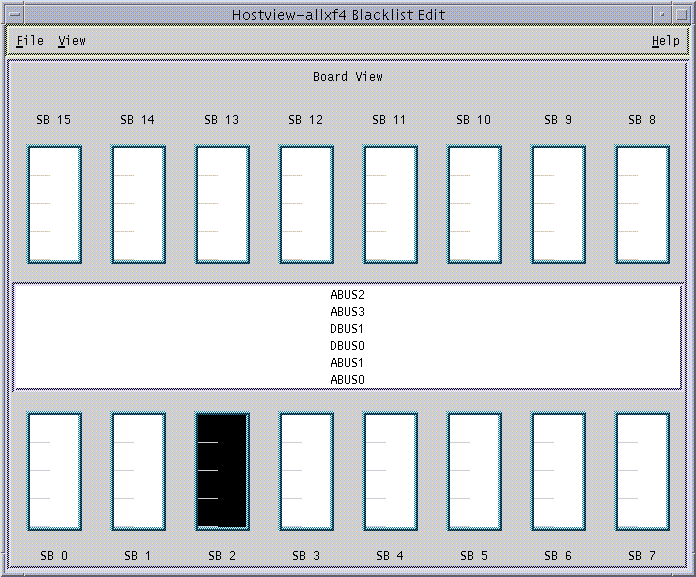Select the ABUS1 bus entry
Screen dimensions: 696x577
tap(347, 363)
